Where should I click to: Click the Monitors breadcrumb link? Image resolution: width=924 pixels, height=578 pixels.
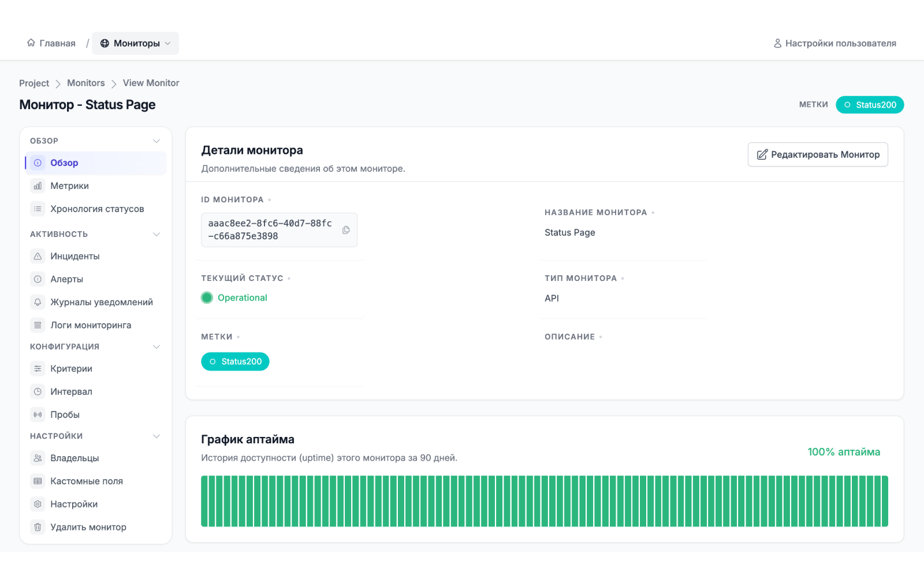[86, 83]
